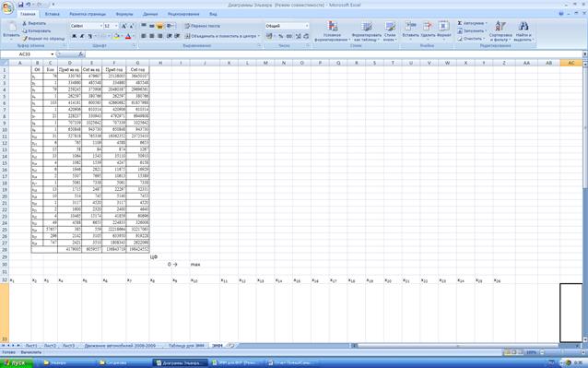The height and width of the screenshot is (368, 588).
Task: Open the Автосумма dropdown arrow
Action: click(x=486, y=23)
